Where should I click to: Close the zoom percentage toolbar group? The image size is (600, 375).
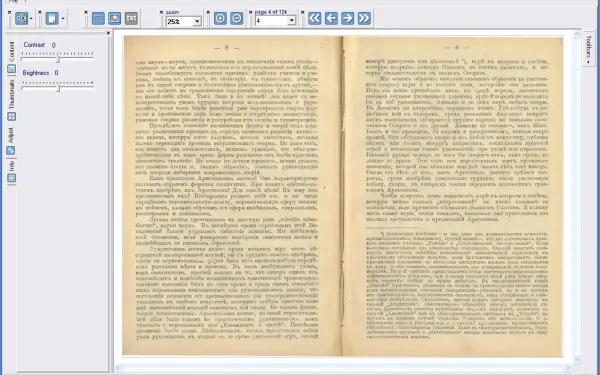tap(161, 13)
